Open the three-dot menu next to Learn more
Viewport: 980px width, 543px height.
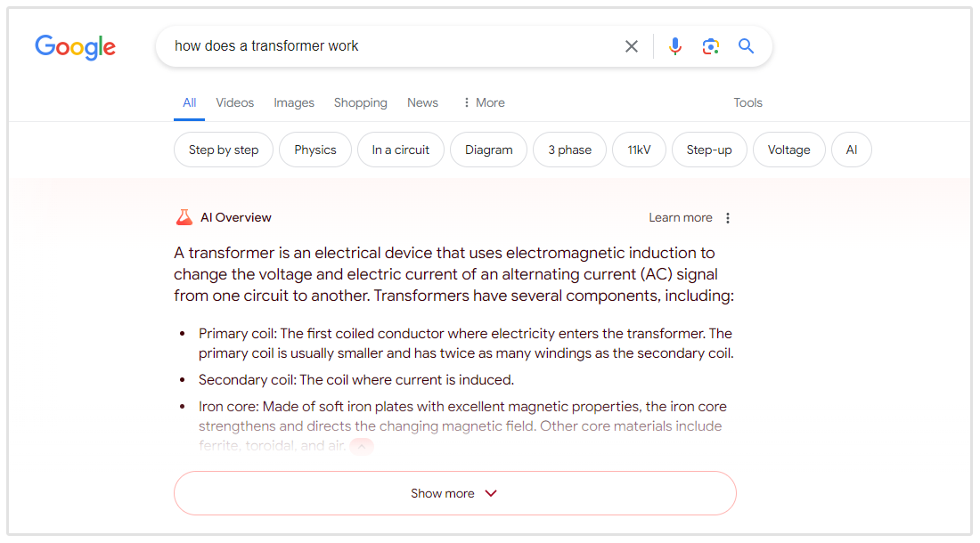[x=728, y=217]
